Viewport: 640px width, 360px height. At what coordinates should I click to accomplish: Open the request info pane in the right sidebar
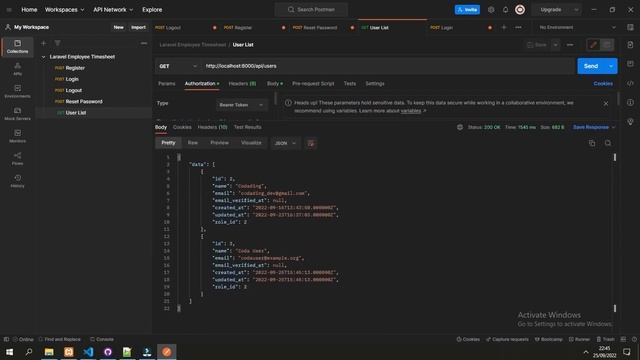click(x=630, y=102)
